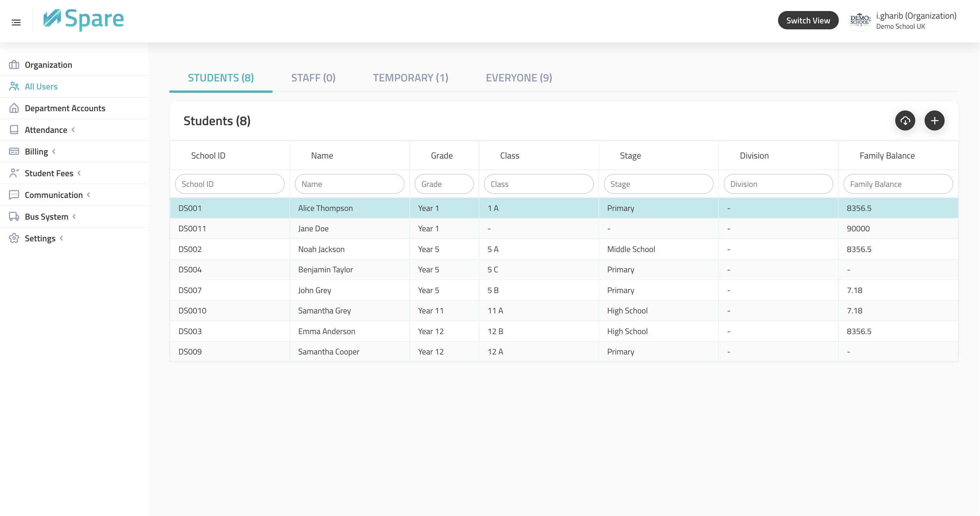
Task: Click the Department Accounts home icon
Action: (14, 108)
